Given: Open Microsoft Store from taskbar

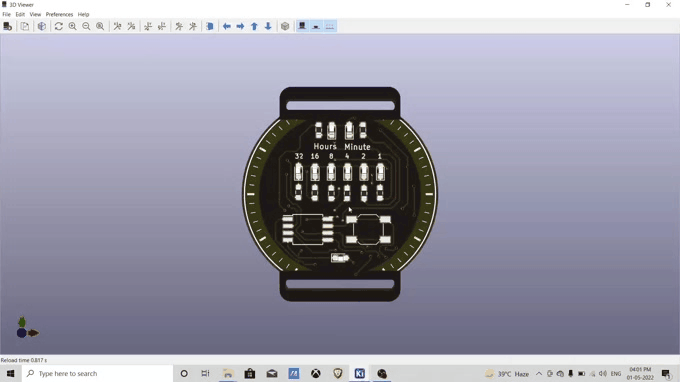Looking at the screenshot, I should coord(250,373).
